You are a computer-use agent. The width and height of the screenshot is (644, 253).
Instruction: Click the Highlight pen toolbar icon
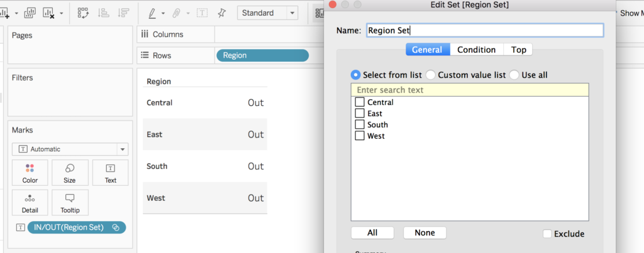[x=152, y=13]
